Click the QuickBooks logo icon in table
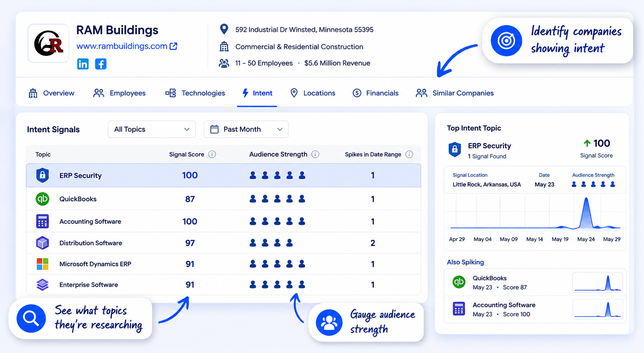Screen dimensions: 644x353 43,199
